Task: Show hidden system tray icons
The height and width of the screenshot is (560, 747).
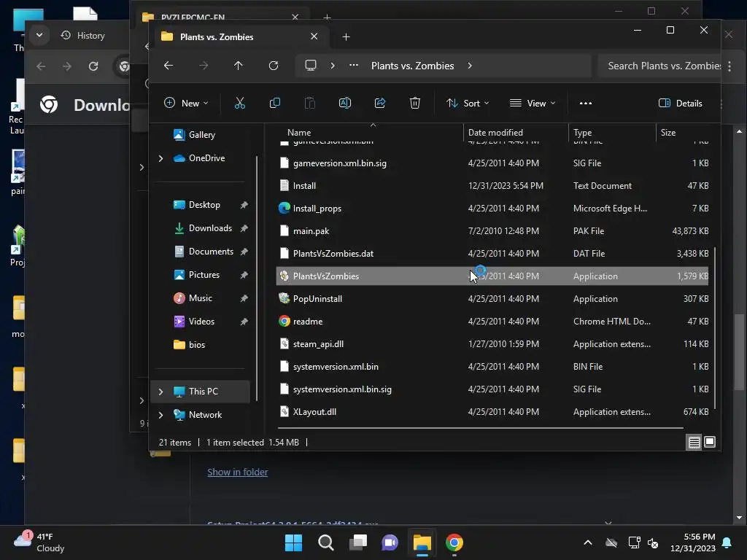Action: click(588, 542)
